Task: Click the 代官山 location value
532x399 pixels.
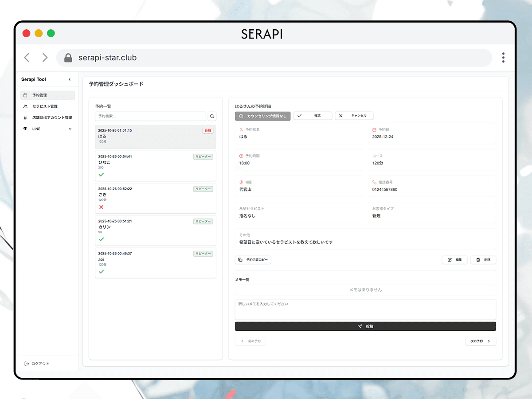Action: tap(245, 190)
